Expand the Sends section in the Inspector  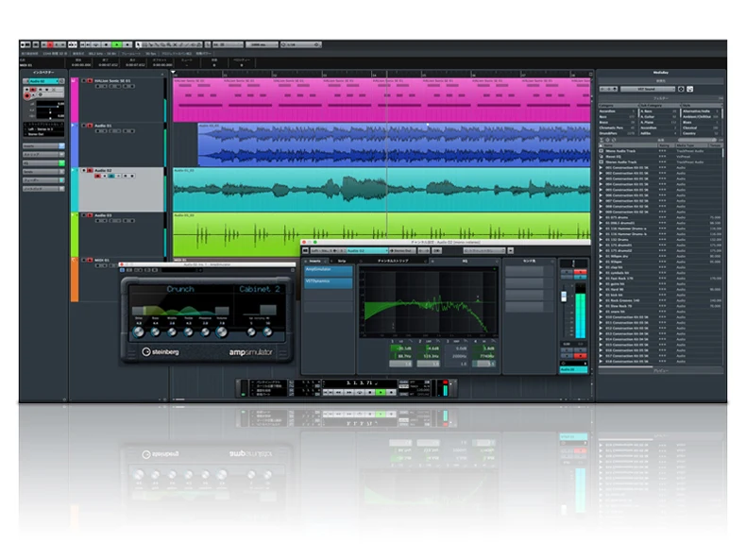click(43, 172)
